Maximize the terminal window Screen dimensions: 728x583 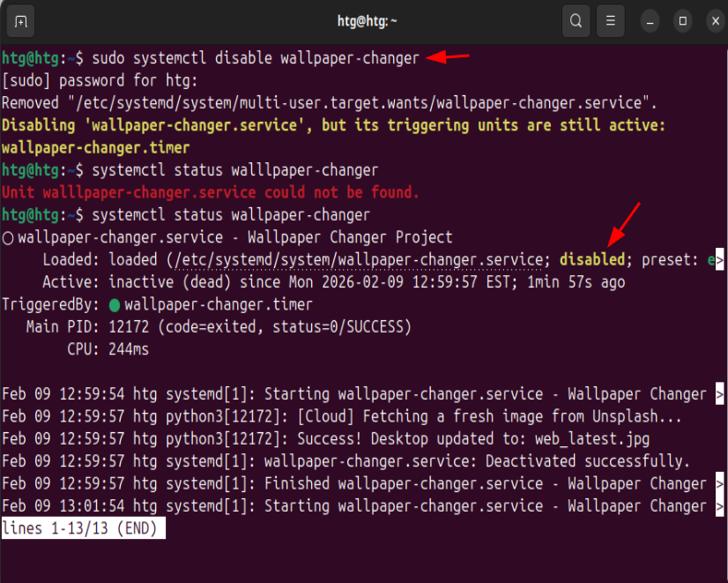pos(682,21)
